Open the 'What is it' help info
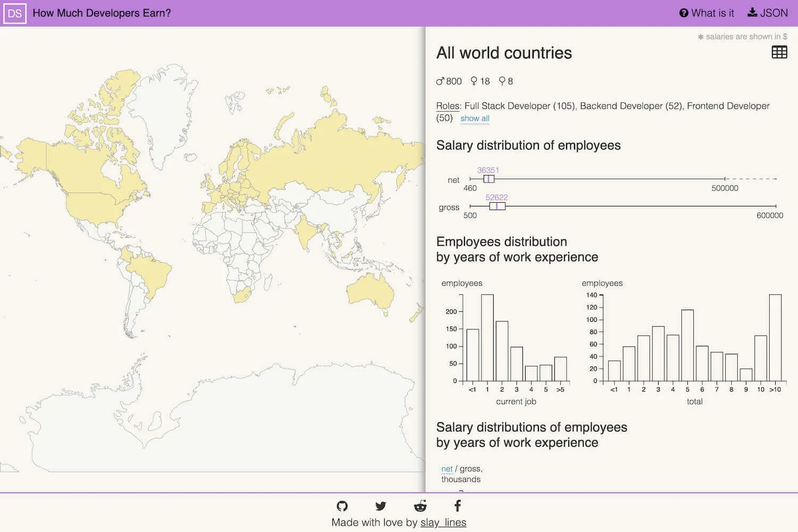The image size is (798, 532). pos(706,13)
